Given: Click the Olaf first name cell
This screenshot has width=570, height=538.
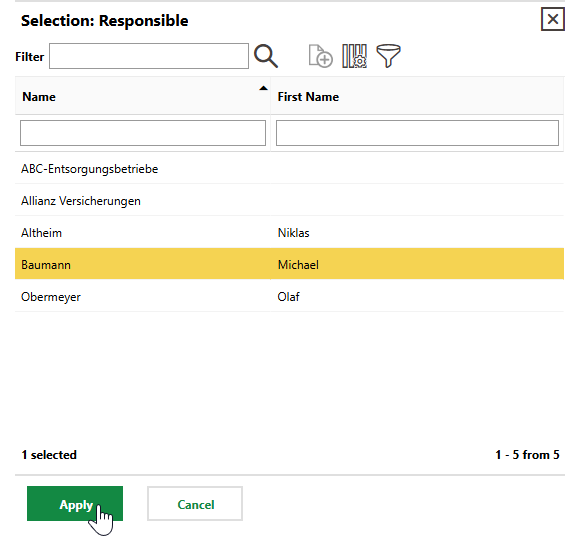Looking at the screenshot, I should pos(288,297).
